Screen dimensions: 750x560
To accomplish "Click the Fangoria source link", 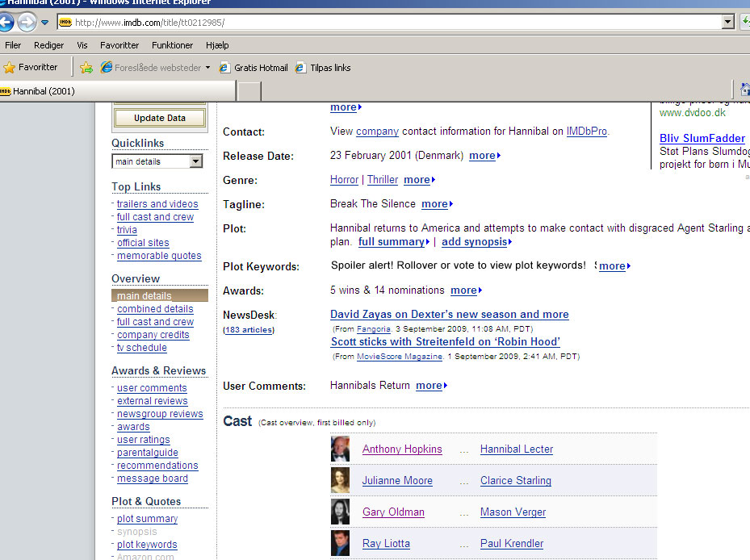I will [x=374, y=329].
